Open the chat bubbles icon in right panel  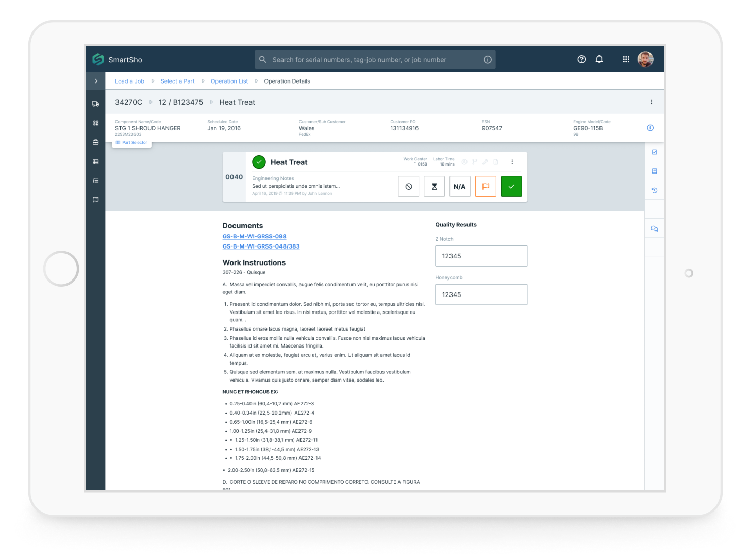pos(654,228)
